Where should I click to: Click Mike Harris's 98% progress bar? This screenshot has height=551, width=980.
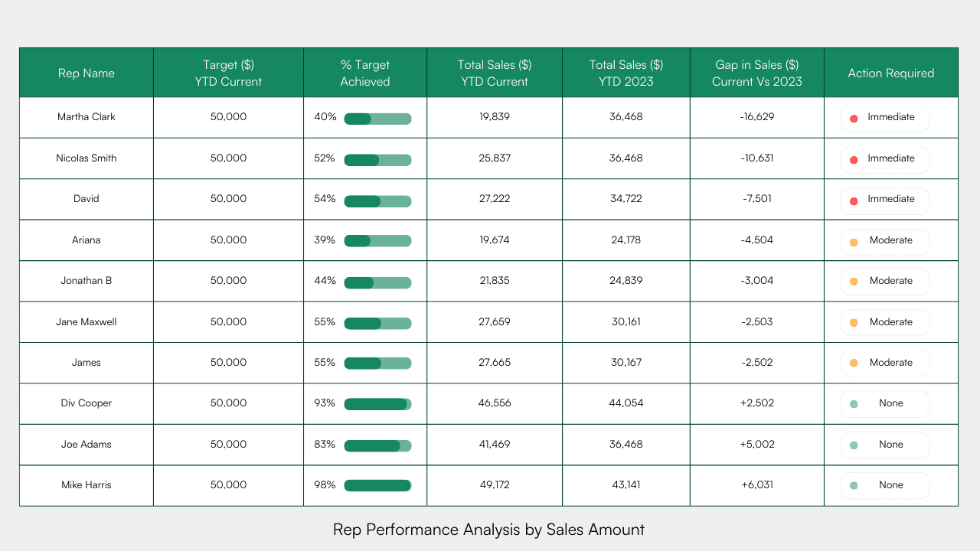(x=377, y=485)
